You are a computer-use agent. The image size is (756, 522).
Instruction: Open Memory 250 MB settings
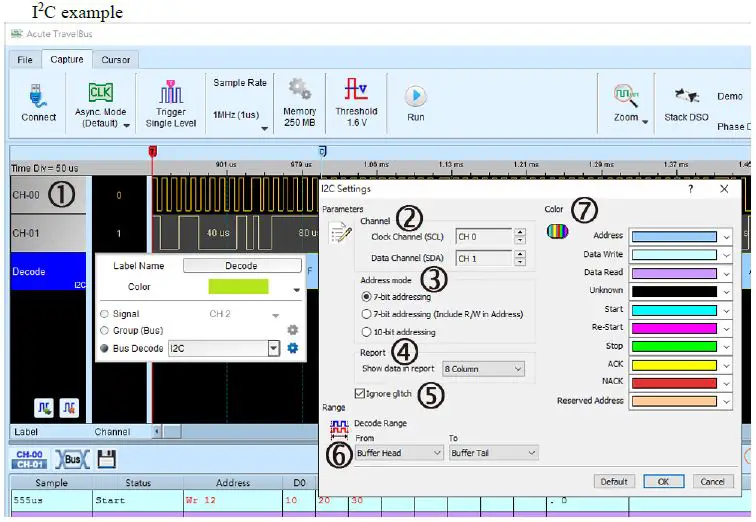click(x=299, y=90)
